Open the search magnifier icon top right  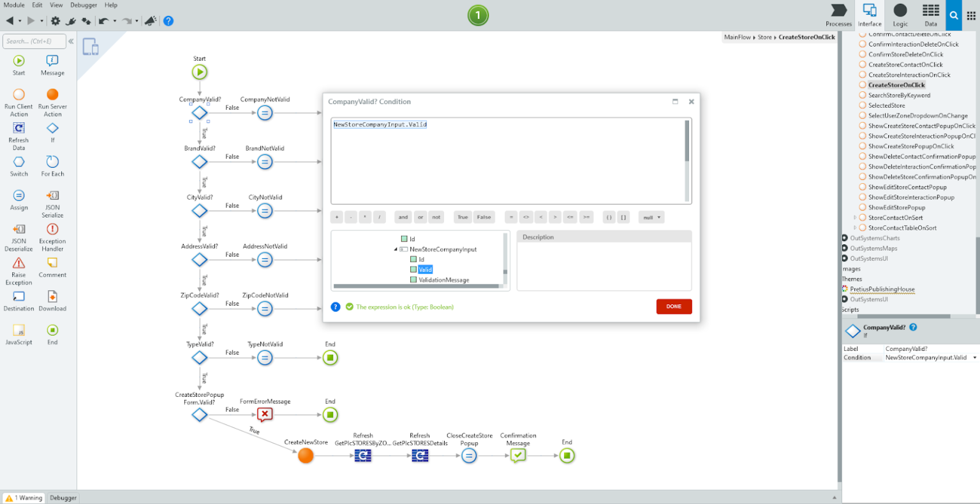click(953, 15)
